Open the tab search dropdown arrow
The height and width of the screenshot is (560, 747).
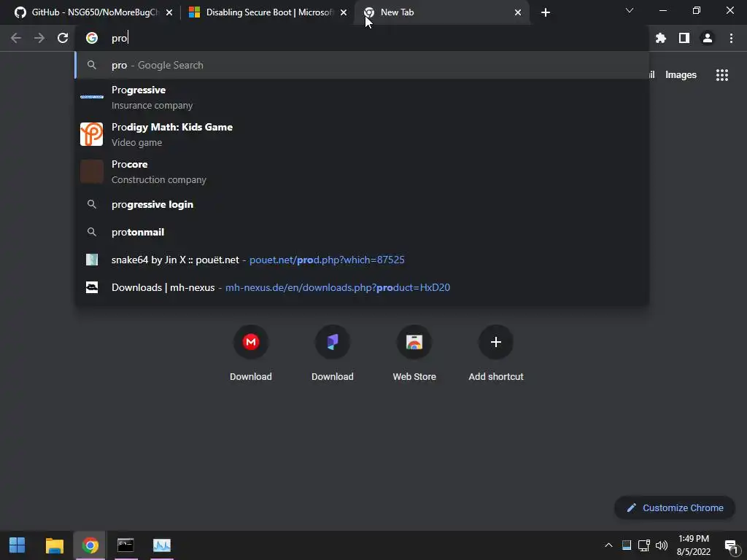630,10
